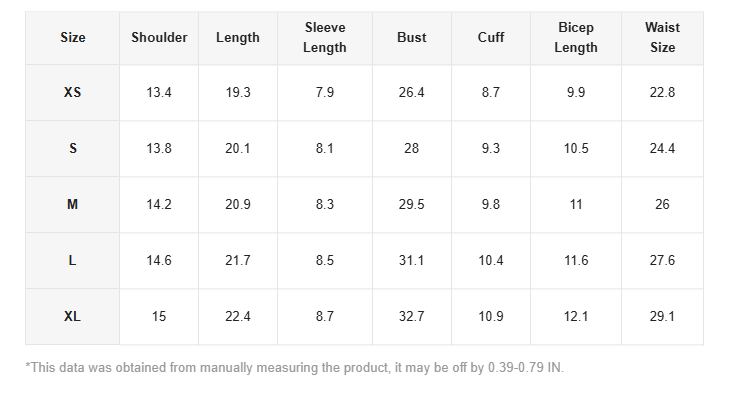741x401 pixels.
Task: Click the Cuff column header
Action: click(491, 38)
